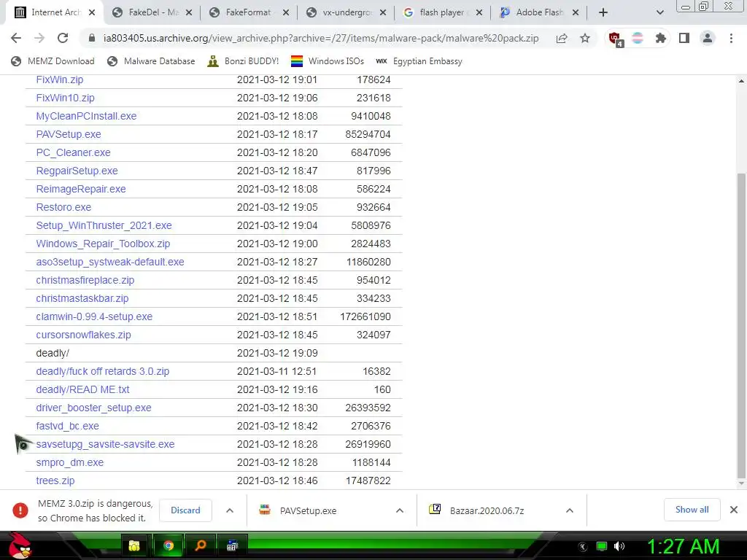Open the deadly/READ ME.txt link
Image resolution: width=747 pixels, height=560 pixels.
pos(83,389)
